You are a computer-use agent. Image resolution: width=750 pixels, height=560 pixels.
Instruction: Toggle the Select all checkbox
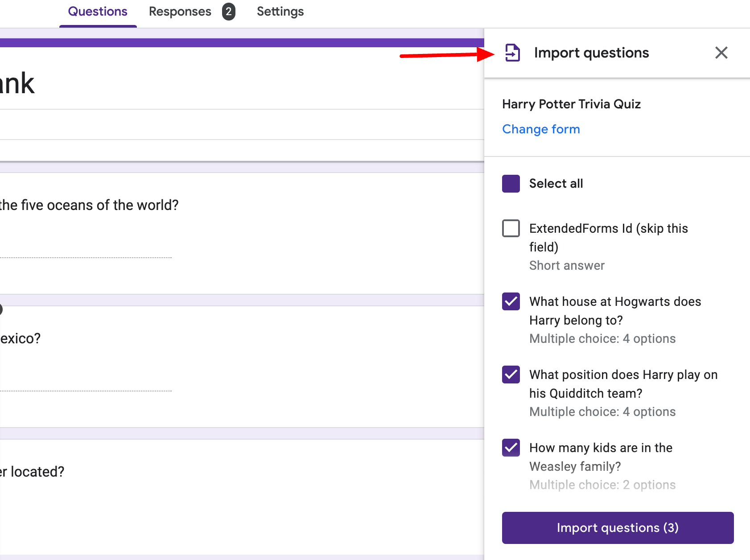[511, 183]
